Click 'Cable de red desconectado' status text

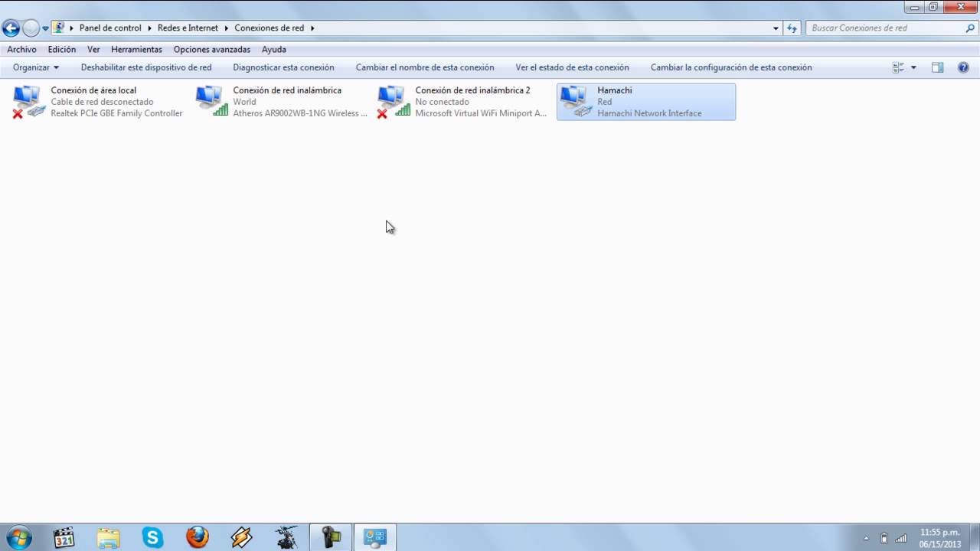[102, 102]
